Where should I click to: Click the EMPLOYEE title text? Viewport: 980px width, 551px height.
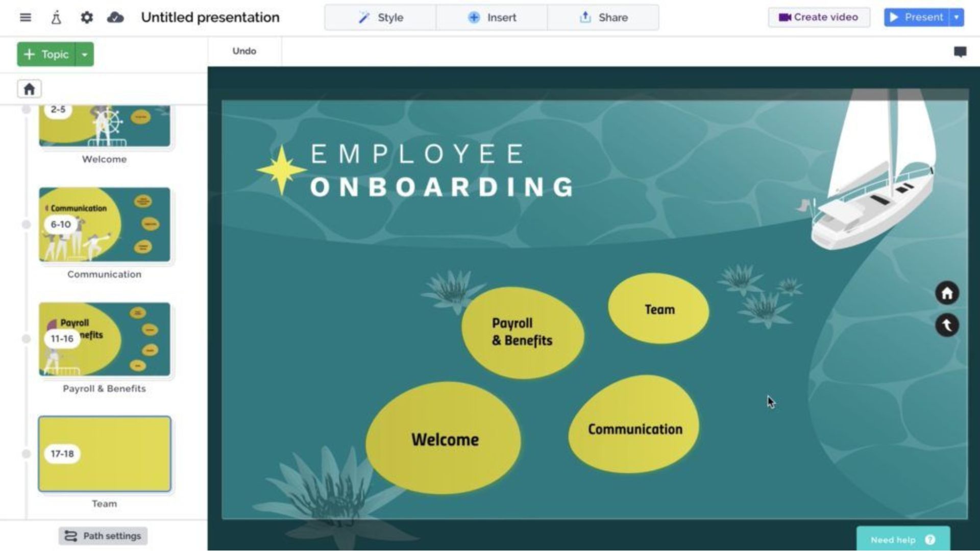[x=418, y=154]
